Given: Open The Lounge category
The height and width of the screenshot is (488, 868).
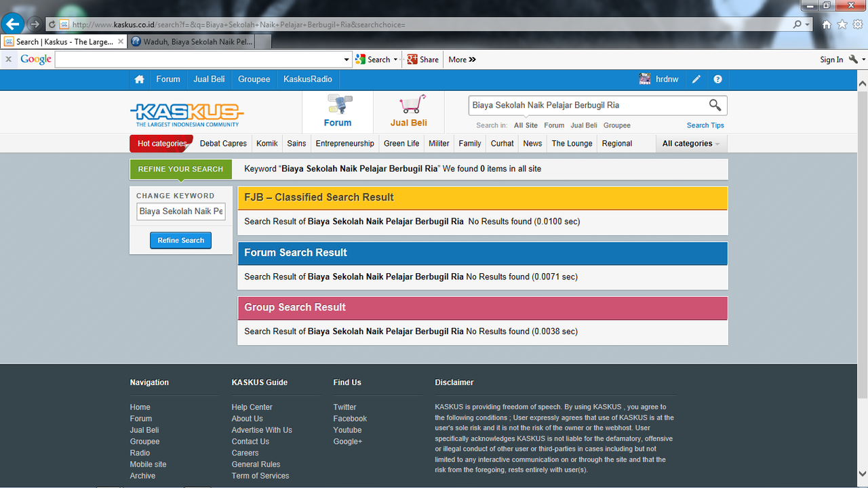Looking at the screenshot, I should tap(572, 144).
